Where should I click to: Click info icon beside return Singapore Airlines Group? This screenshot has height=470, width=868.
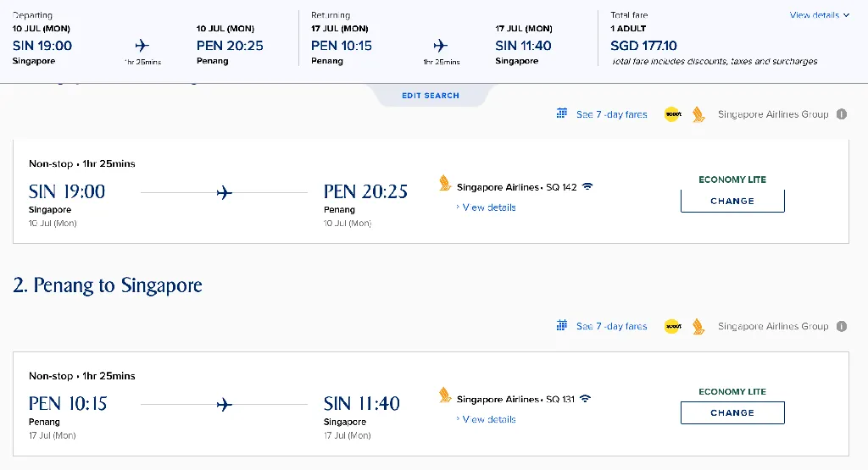coord(842,326)
